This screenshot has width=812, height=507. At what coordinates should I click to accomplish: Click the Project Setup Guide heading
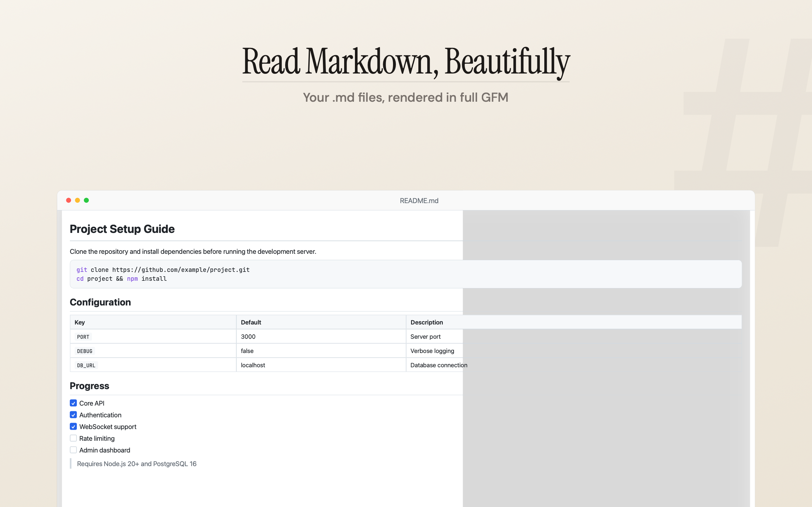122,229
